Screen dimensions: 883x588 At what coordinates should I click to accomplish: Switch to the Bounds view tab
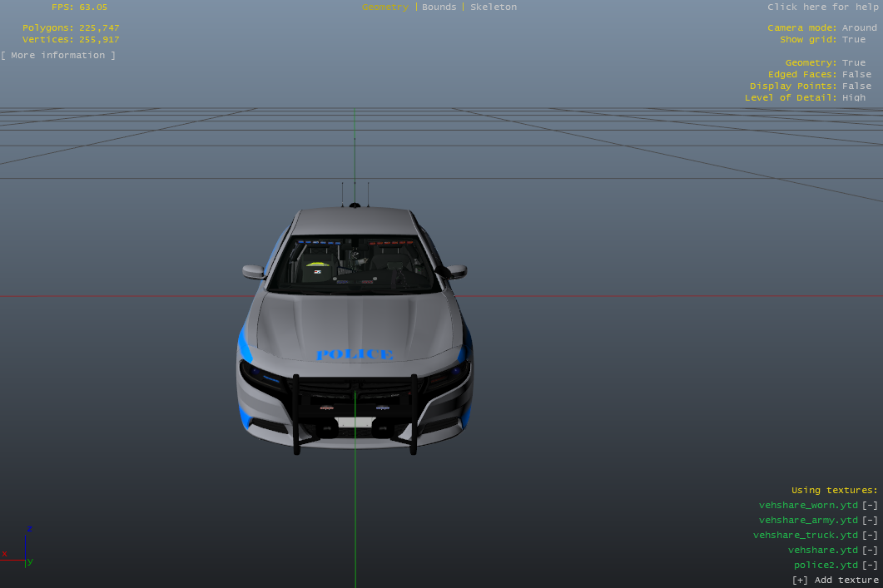[x=439, y=7]
